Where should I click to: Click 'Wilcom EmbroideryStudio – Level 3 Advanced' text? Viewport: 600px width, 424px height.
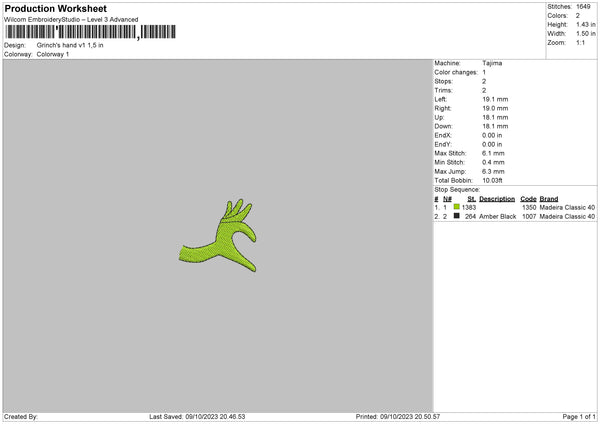(x=71, y=20)
